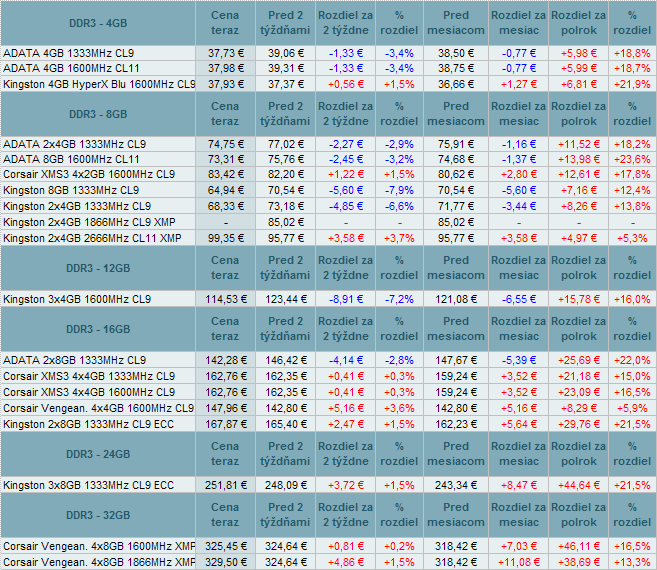This screenshot has width=657, height=570.
Task: Click the Kingston 2x4GB 1333MHz CL9 row name
Action: pos(77,206)
